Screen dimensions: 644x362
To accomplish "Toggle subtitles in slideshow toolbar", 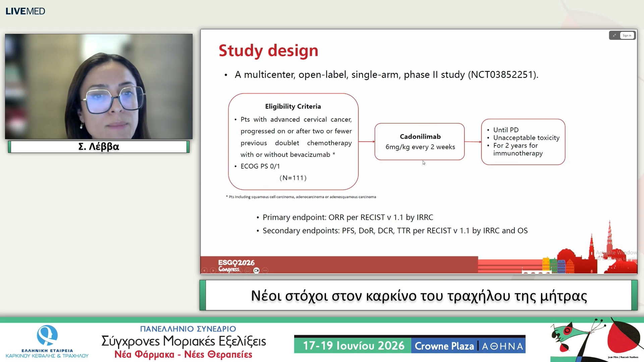I will [x=248, y=270].
